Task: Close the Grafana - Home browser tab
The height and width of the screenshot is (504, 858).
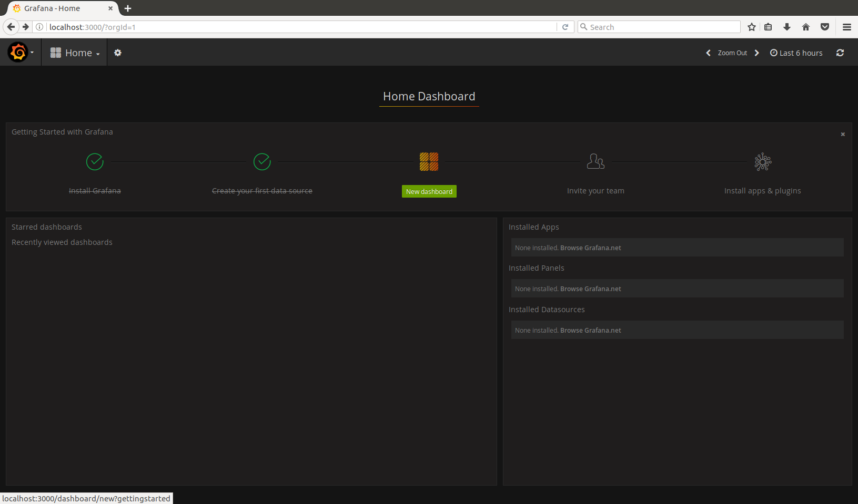Action: (110, 8)
